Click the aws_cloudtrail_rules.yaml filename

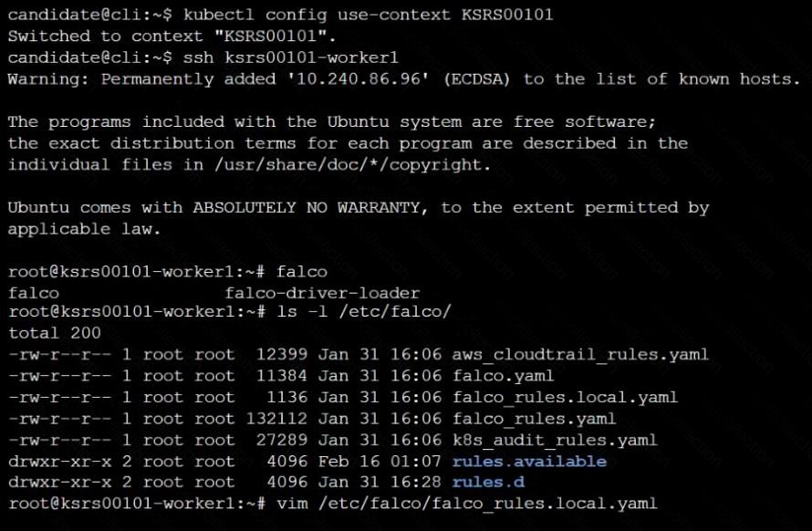click(x=580, y=354)
